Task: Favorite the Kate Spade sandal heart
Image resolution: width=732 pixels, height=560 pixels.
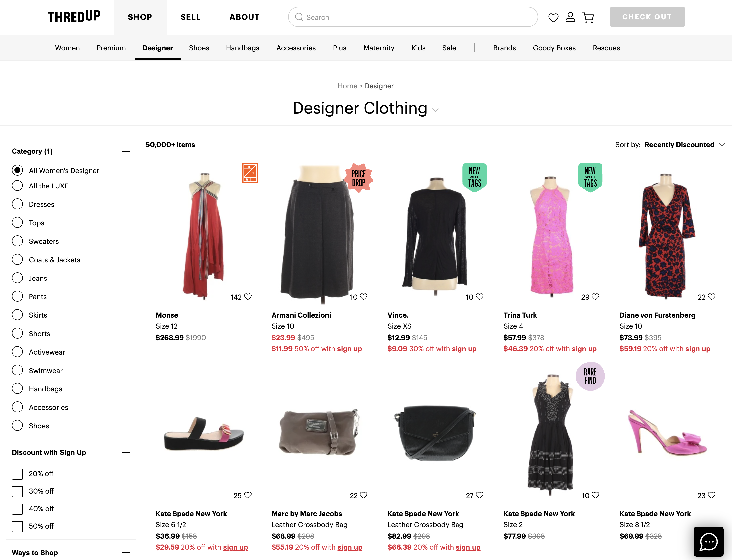Action: 248,495
